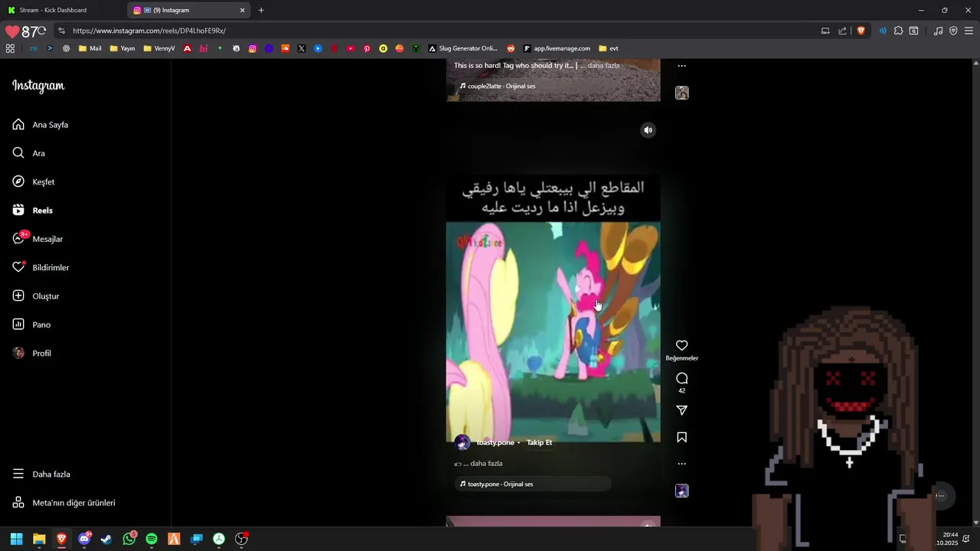The image size is (980, 551).
Task: Open the evt bookmarks folder
Action: 609,48
